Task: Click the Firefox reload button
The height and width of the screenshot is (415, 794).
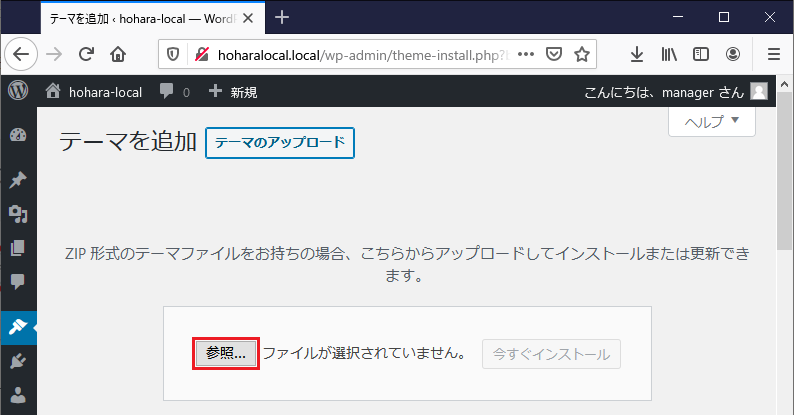Action: (86, 54)
